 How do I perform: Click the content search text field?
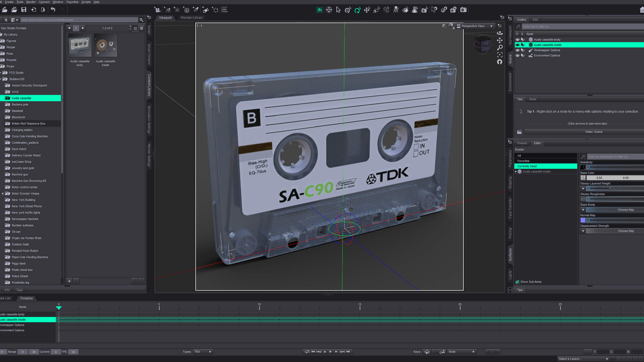(x=79, y=20)
